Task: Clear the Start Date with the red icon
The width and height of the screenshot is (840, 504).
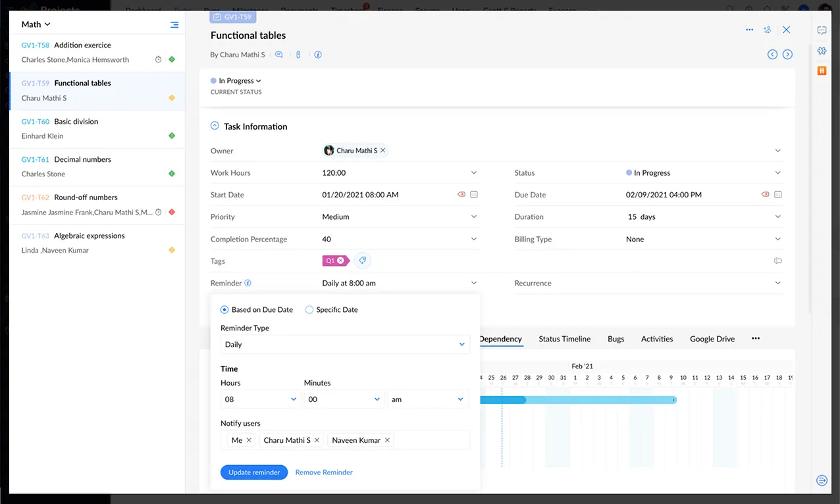Action: click(x=461, y=195)
